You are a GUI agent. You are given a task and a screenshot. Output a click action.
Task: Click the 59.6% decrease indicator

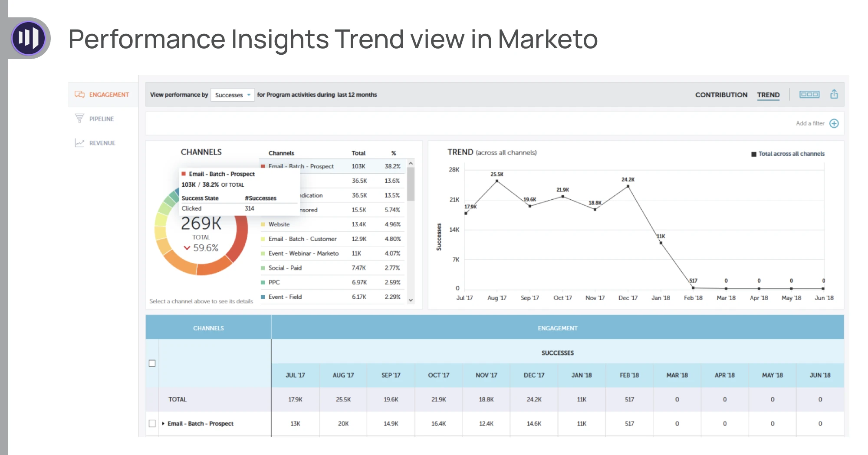pos(201,248)
